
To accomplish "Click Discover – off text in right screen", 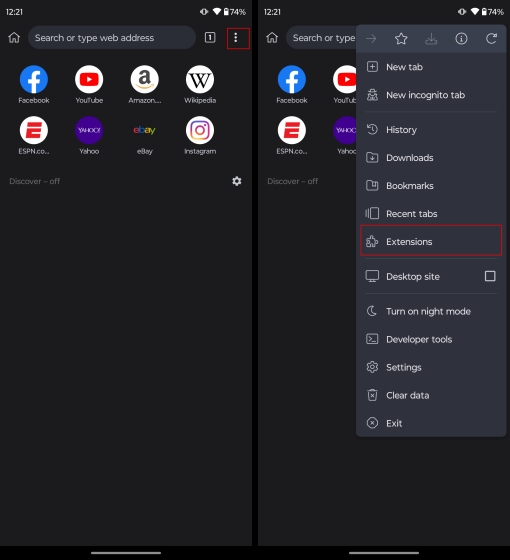I will [292, 181].
